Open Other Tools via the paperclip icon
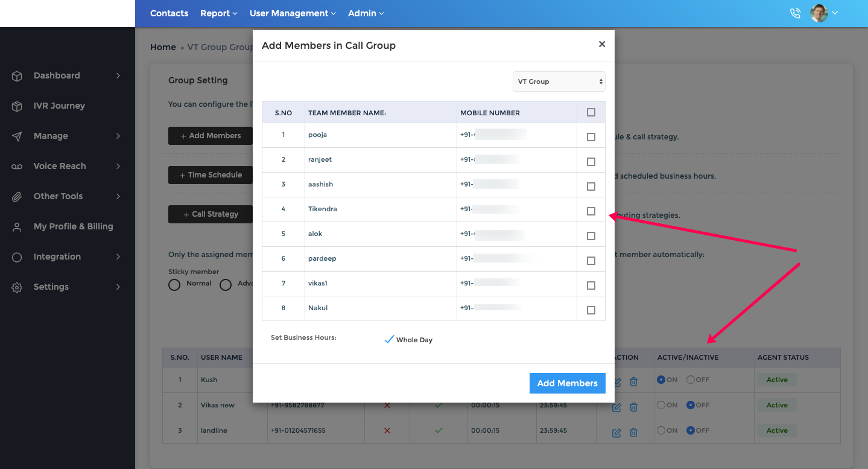Image resolution: width=868 pixels, height=469 pixels. coord(16,196)
